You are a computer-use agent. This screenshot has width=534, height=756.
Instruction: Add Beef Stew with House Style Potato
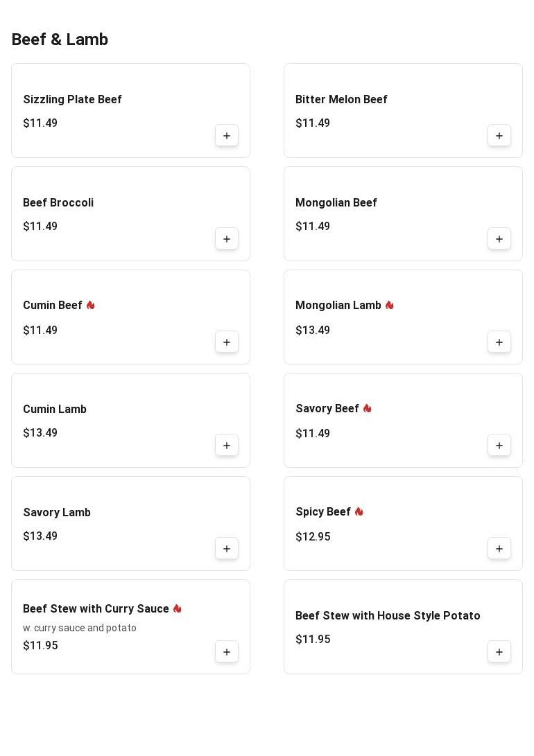[x=499, y=652]
